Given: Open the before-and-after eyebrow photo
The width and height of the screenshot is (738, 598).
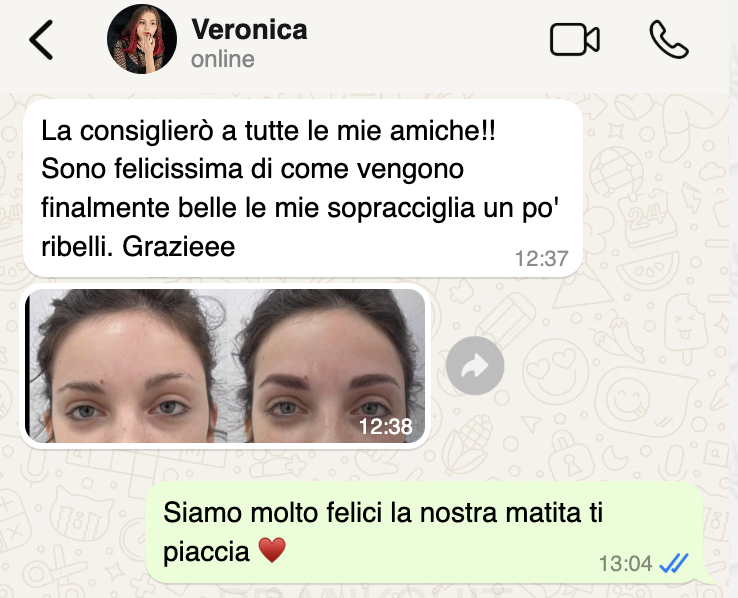Looking at the screenshot, I should coord(225,366).
